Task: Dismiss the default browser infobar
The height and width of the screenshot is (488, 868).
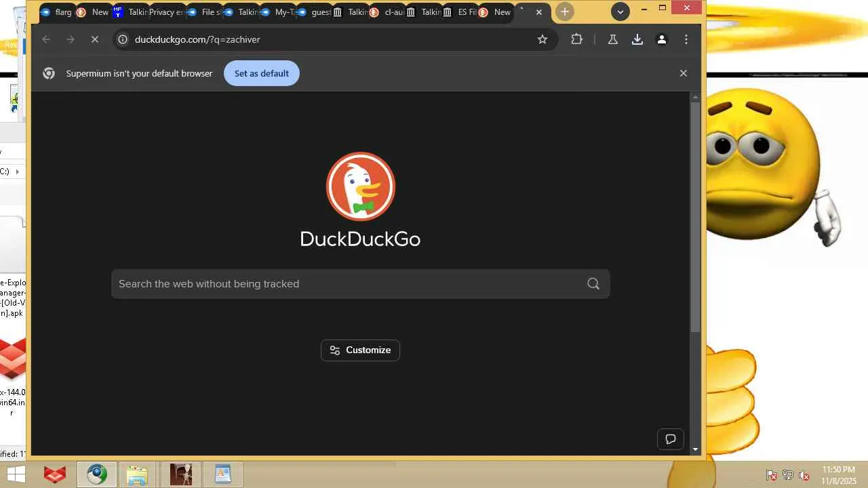Action: pos(684,73)
